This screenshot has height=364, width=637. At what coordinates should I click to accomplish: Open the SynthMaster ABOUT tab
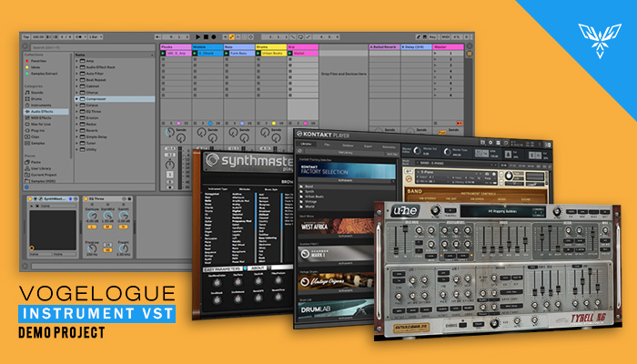pos(258,268)
